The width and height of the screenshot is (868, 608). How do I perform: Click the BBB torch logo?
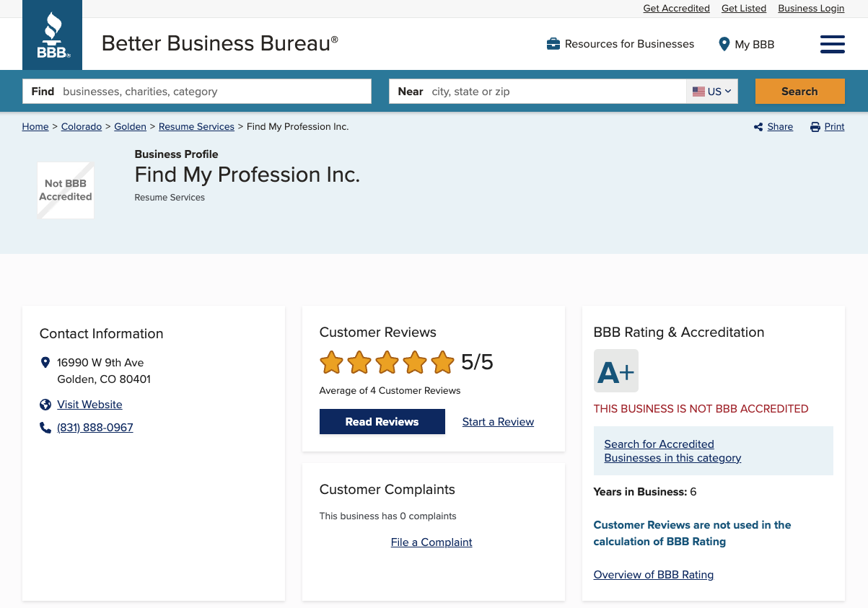[53, 35]
